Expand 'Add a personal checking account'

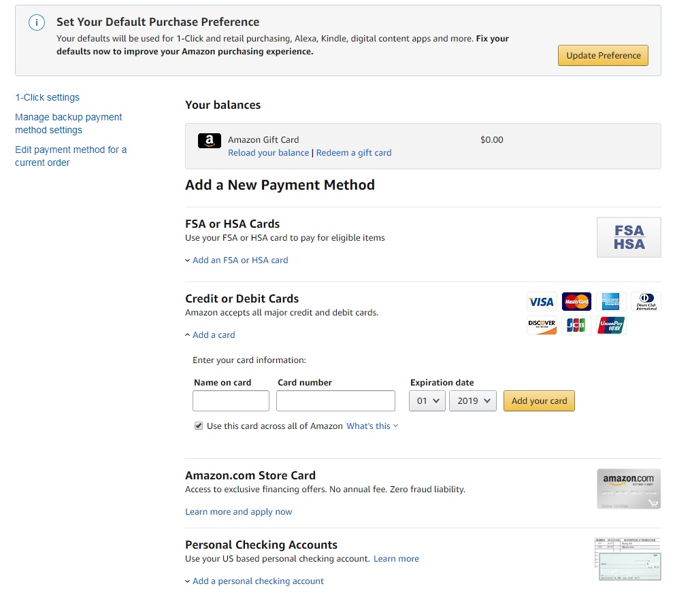click(x=257, y=581)
